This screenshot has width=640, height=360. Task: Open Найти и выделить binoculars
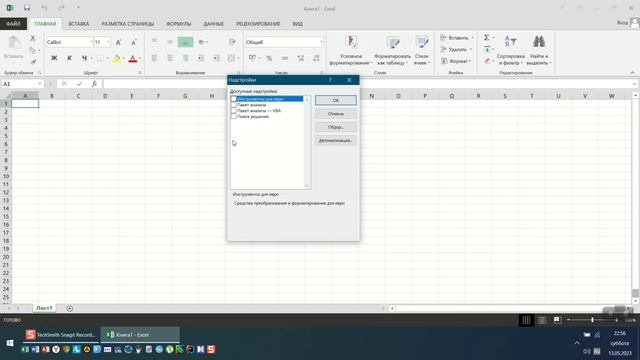click(x=539, y=50)
